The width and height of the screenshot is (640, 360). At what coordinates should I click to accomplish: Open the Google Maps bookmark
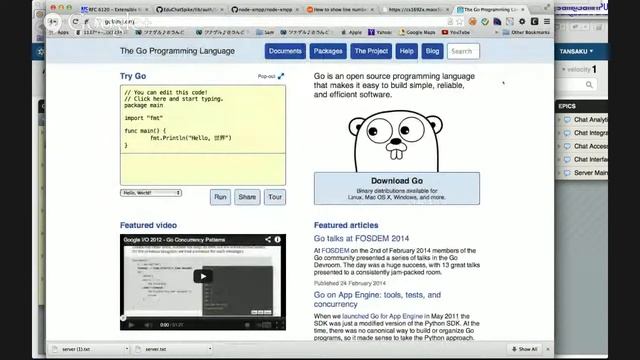(x=417, y=32)
